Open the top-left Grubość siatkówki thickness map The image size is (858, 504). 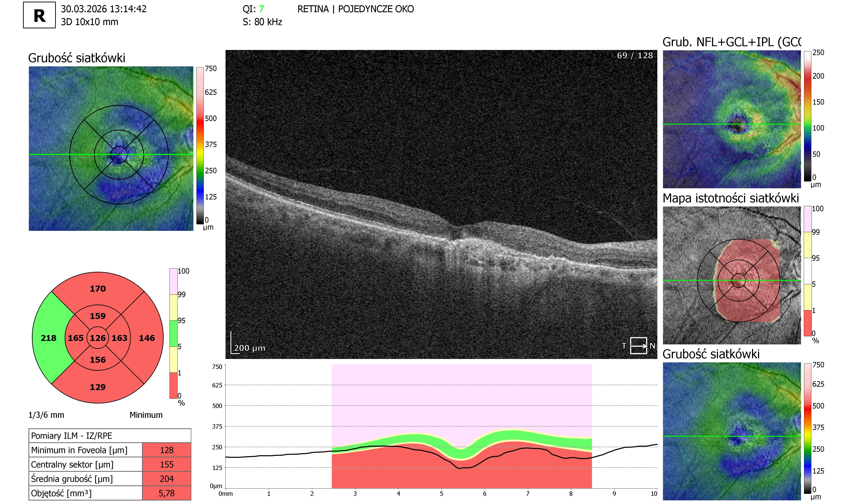click(111, 148)
